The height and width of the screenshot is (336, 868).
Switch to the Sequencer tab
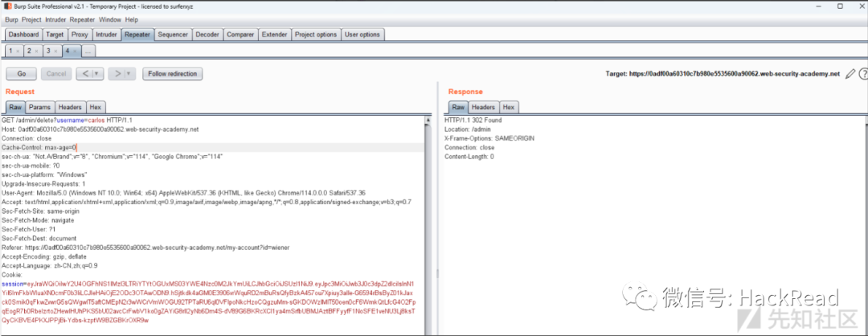173,35
